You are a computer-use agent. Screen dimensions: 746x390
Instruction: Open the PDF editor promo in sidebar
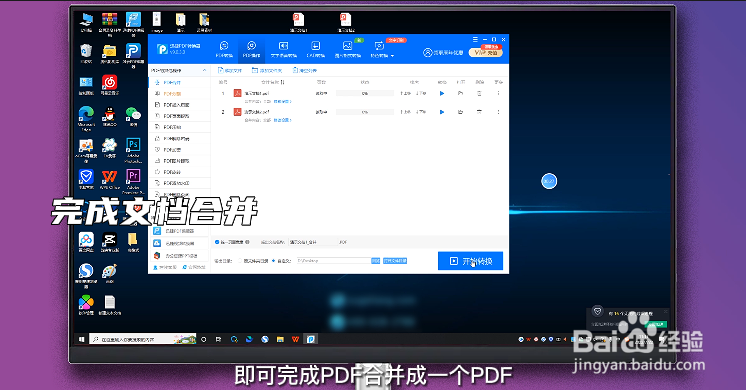[179, 231]
